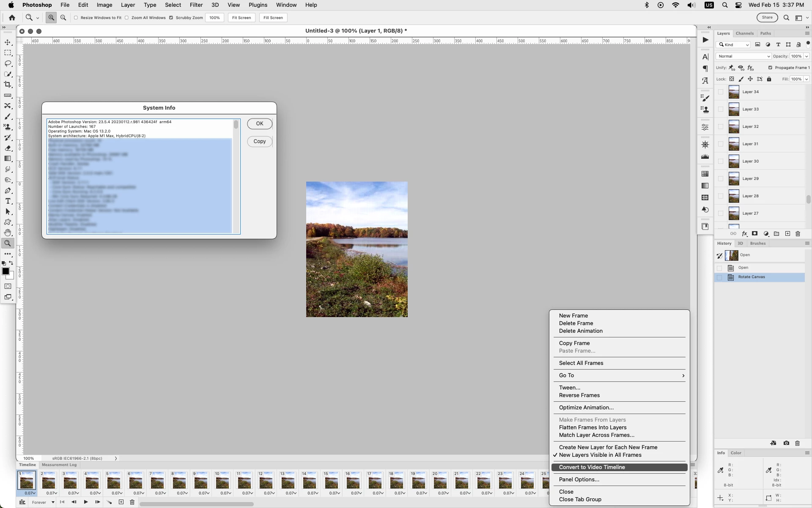The width and height of the screenshot is (812, 508).
Task: Open the Normal blend mode dropdown
Action: click(743, 56)
